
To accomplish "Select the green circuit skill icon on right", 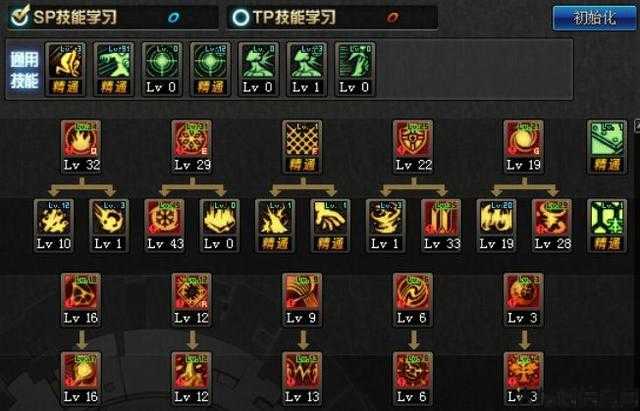I will 607,218.
